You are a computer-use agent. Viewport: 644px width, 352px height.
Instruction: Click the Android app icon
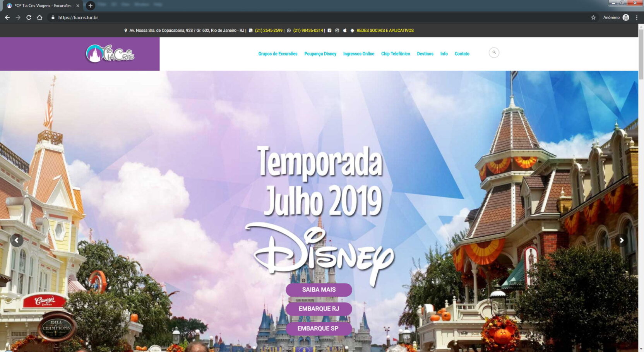point(352,31)
